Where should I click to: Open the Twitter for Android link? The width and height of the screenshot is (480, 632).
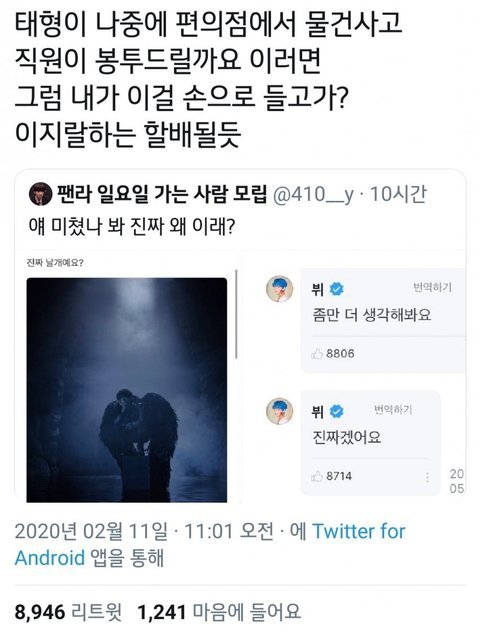pos(210,545)
